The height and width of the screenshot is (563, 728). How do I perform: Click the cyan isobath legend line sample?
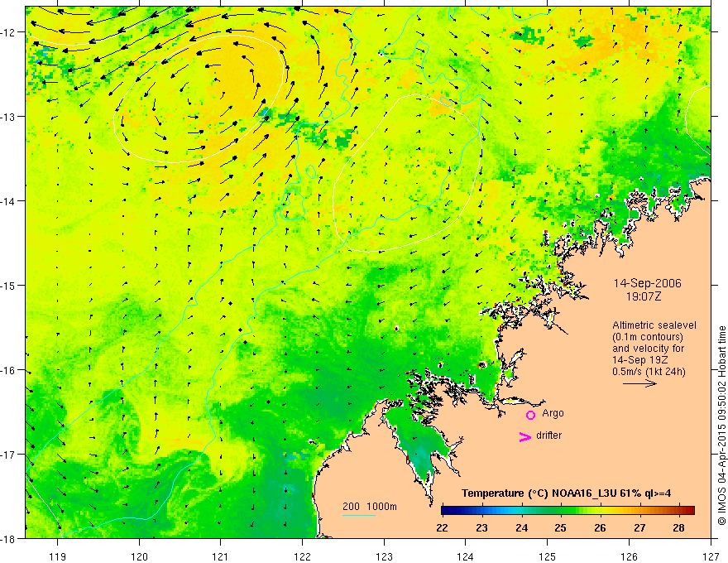[x=359, y=515]
